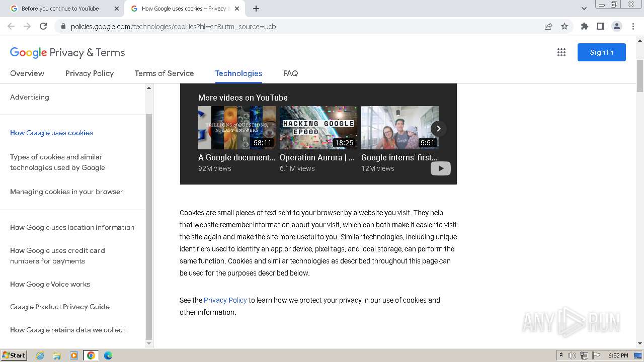Viewport: 644px width, 362px height.
Task: Show hidden system tray icons
Action: click(x=561, y=355)
